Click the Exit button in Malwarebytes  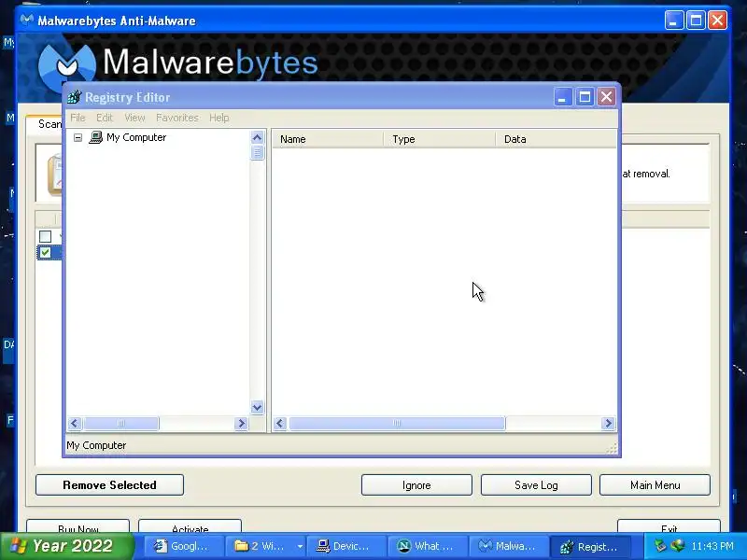pyautogui.click(x=669, y=526)
